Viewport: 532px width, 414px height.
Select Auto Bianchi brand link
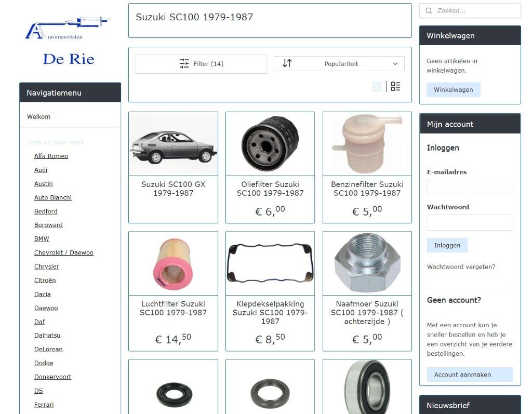[x=52, y=197]
